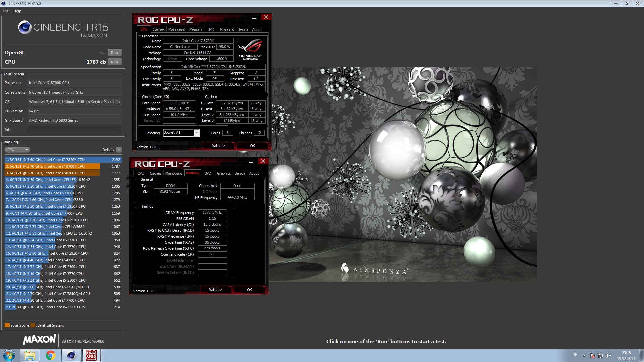Switch to SPD tab in lower CPU-Z

[208, 173]
